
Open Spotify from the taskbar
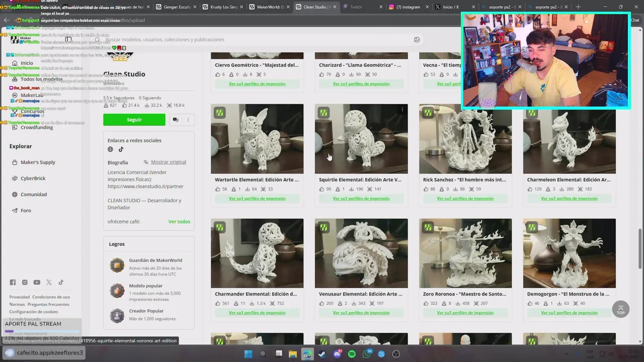[x=352, y=354]
